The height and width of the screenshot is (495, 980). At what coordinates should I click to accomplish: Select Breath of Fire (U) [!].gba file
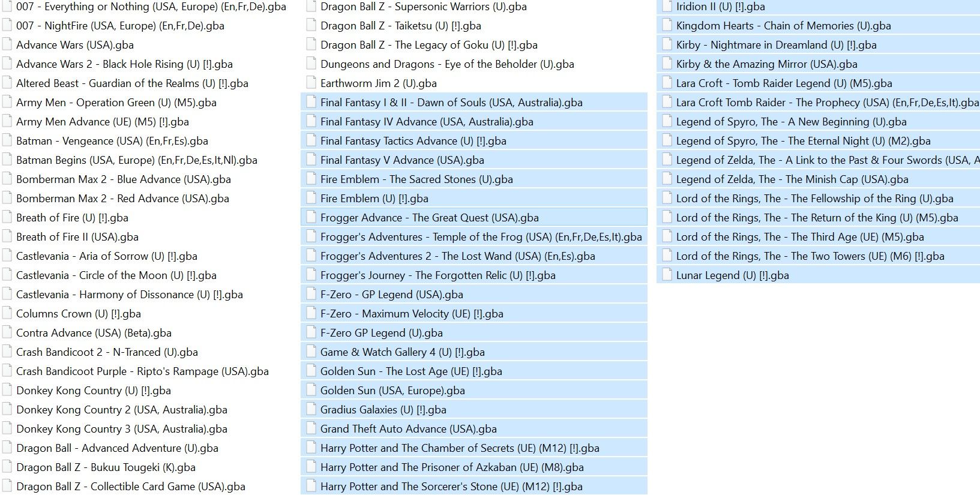pyautogui.click(x=72, y=218)
